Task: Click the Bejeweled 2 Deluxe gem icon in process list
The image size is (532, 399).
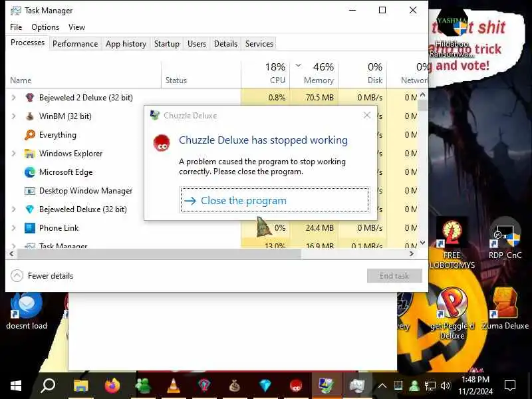Action: pyautogui.click(x=30, y=98)
